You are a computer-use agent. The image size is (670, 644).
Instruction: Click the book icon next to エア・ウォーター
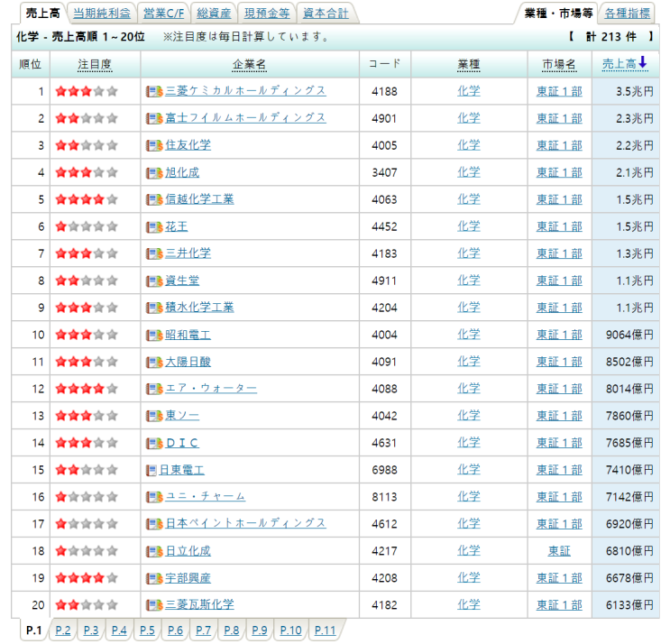[x=154, y=389]
